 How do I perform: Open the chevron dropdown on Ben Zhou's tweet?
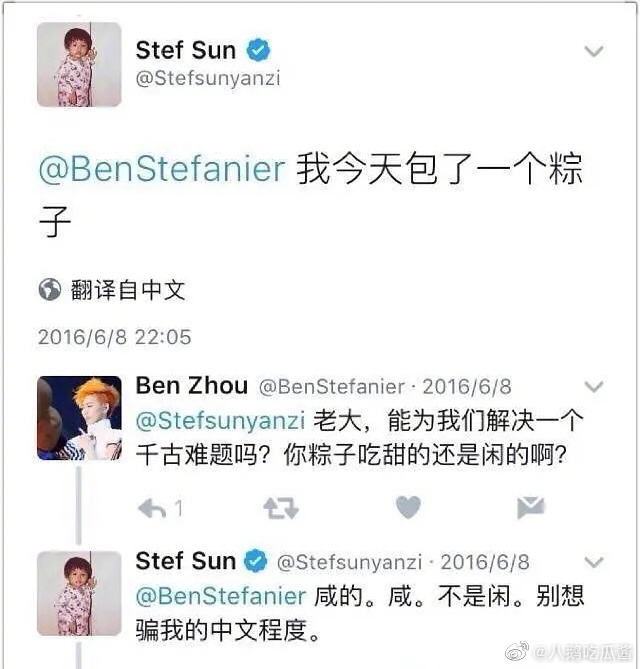pos(594,387)
